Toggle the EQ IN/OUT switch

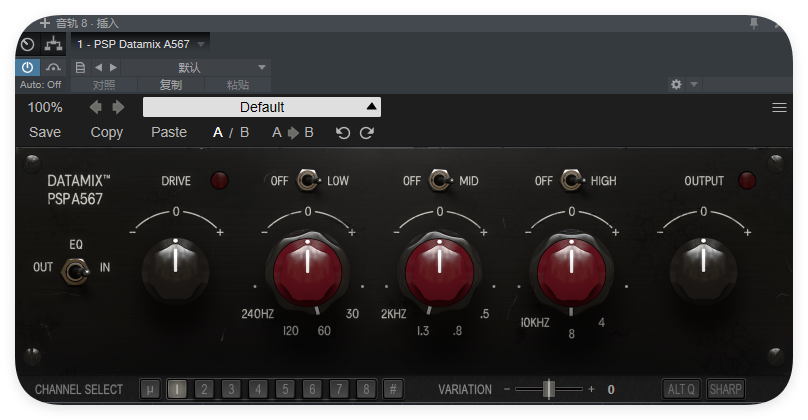click(75, 271)
